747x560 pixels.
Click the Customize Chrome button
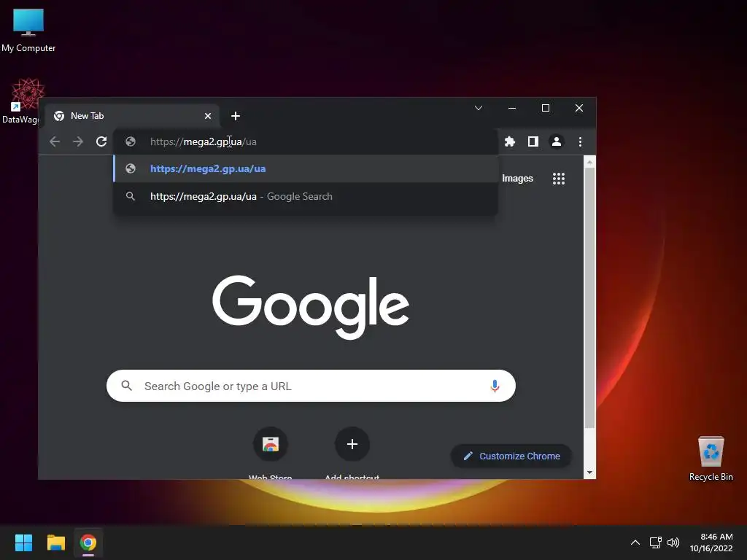pos(511,456)
